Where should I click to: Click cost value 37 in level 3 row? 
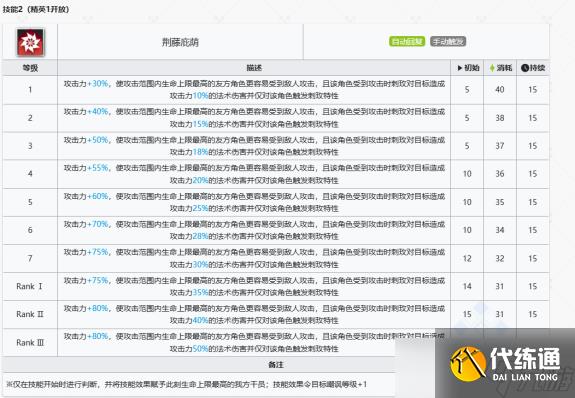point(500,146)
